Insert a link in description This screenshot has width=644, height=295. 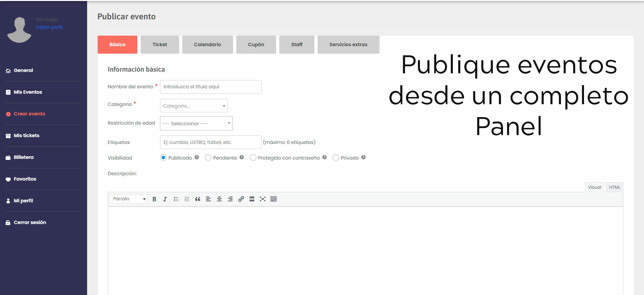[241, 199]
